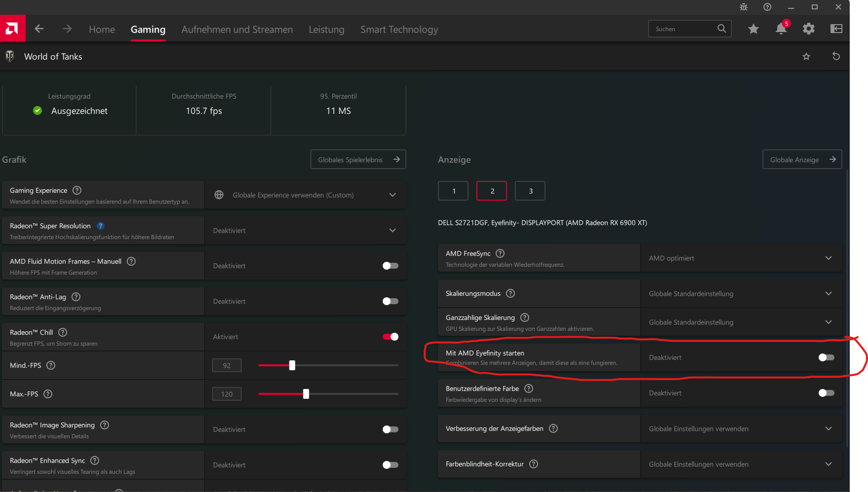
Task: Open help icon in title bar
Action: [x=767, y=7]
